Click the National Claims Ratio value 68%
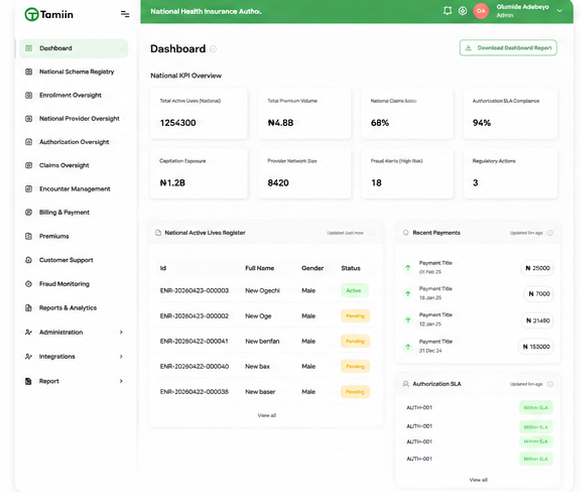The image size is (581, 492). click(x=380, y=123)
